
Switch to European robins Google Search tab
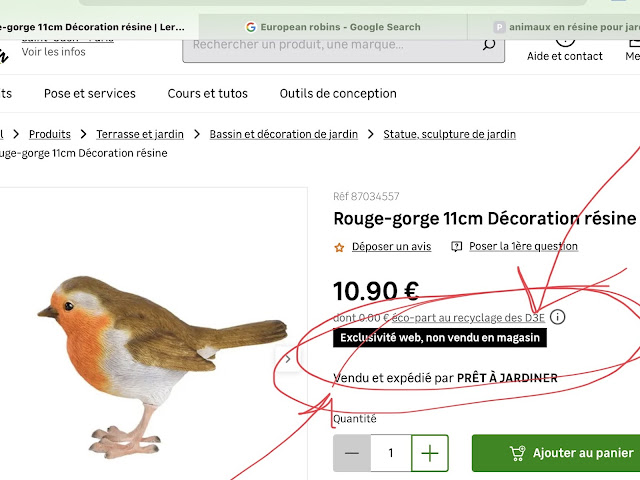pos(333,27)
